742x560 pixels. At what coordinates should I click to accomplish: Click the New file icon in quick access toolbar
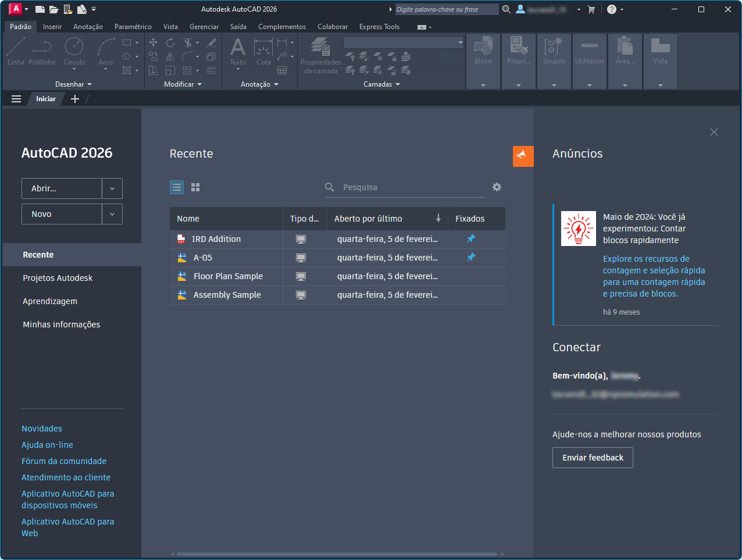(40, 9)
